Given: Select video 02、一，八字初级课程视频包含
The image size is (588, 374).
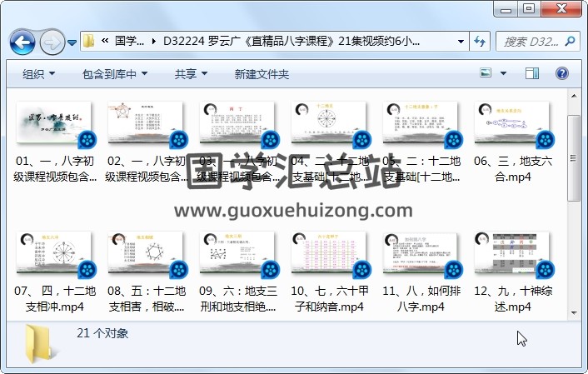Looking at the screenshot, I should pos(147,142).
